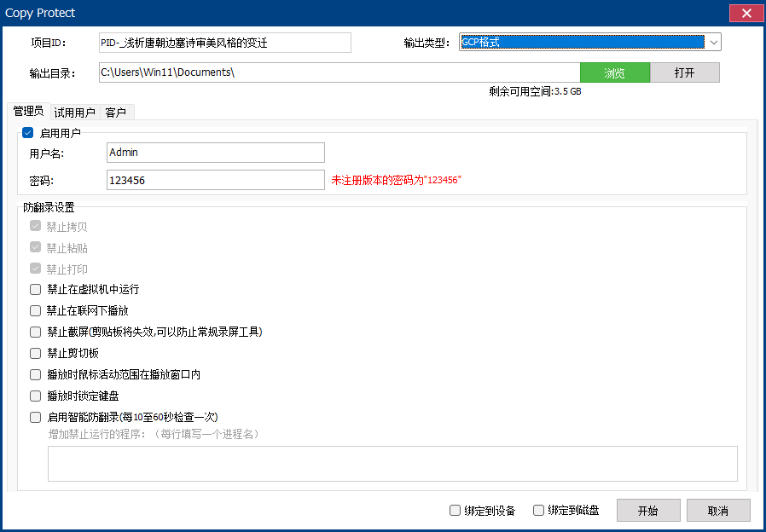Tick 绑定到设备 checkbox
The image size is (766, 532).
[455, 511]
